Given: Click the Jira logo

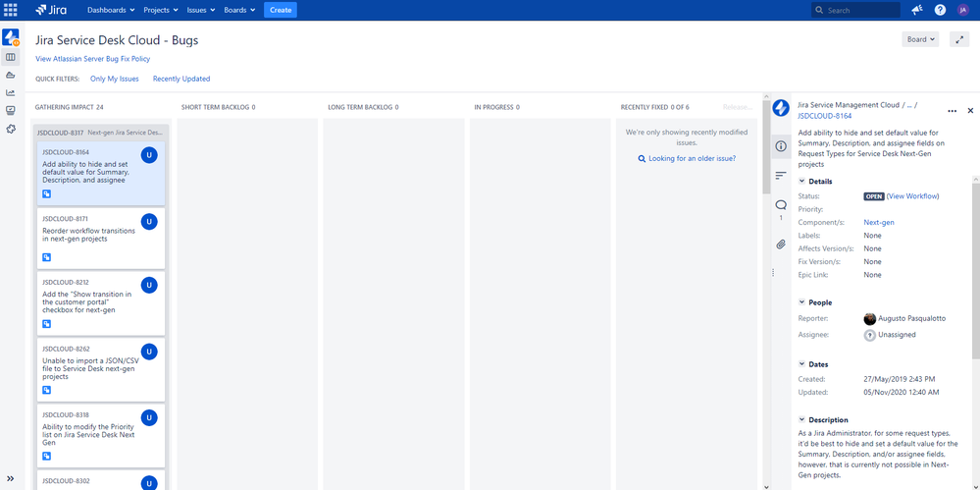Looking at the screenshot, I should [51, 10].
